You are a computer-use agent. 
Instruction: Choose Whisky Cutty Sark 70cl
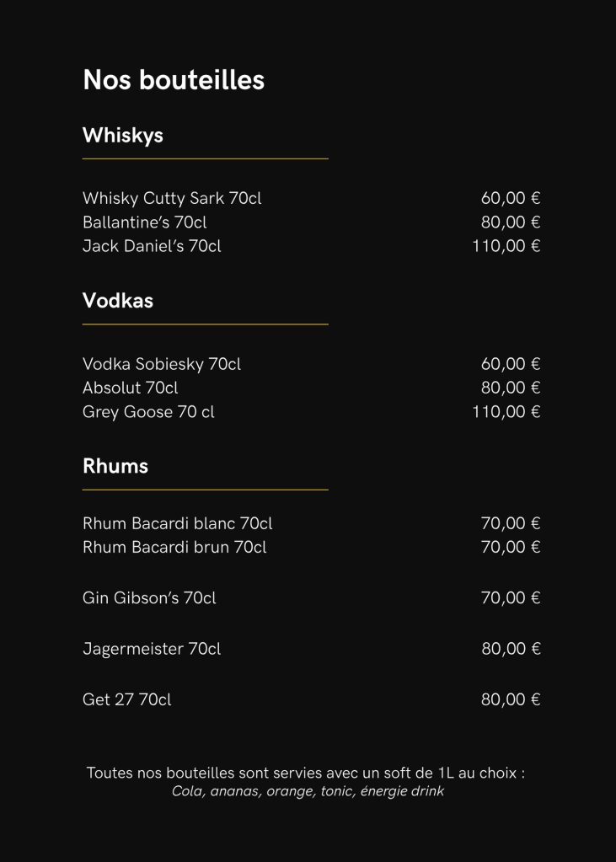(172, 199)
